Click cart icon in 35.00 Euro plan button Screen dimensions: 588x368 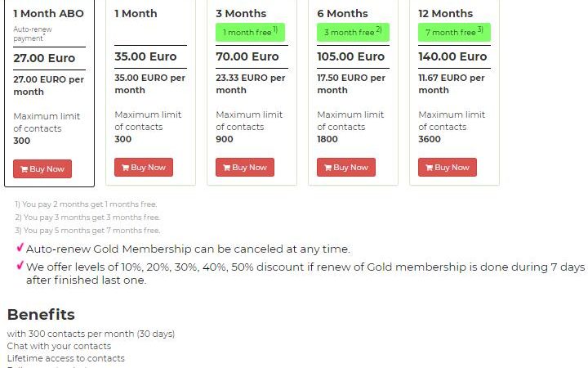pyautogui.click(x=125, y=168)
